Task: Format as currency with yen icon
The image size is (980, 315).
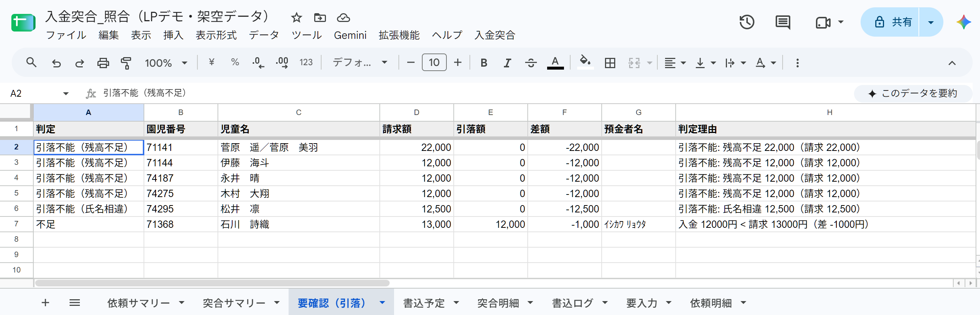Action: [212, 62]
